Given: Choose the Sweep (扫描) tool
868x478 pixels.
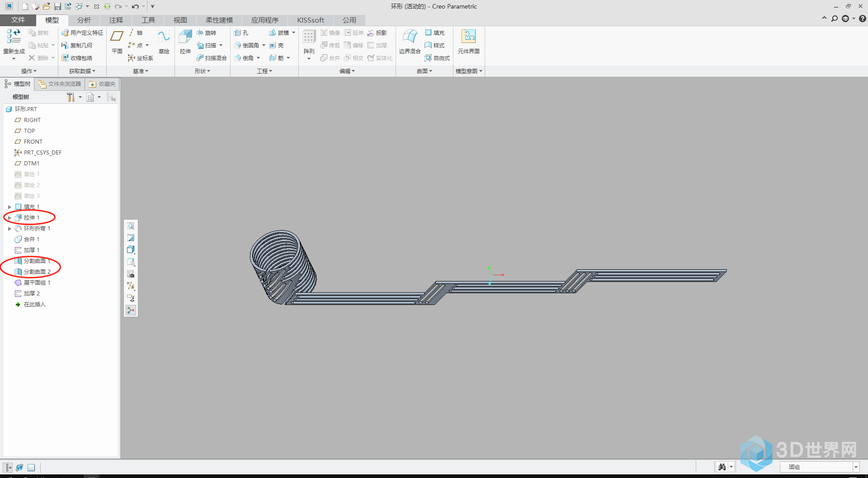Looking at the screenshot, I should pyautogui.click(x=206, y=46).
